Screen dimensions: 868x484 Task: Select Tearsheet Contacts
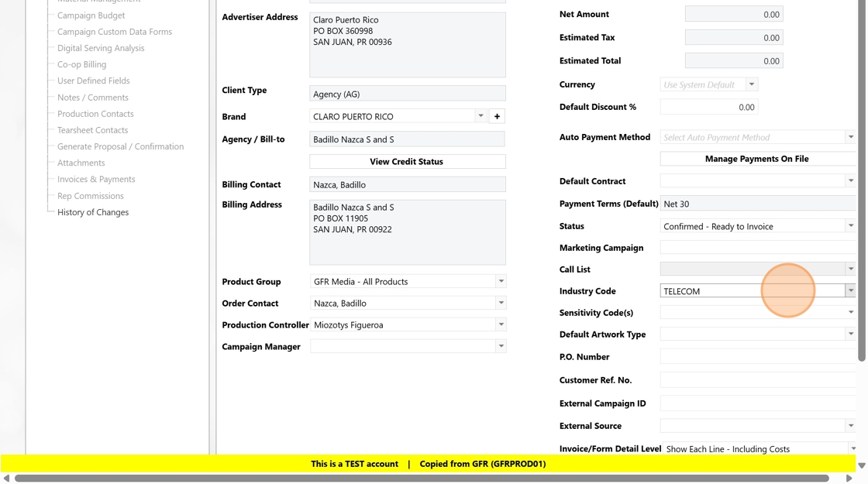(x=92, y=130)
